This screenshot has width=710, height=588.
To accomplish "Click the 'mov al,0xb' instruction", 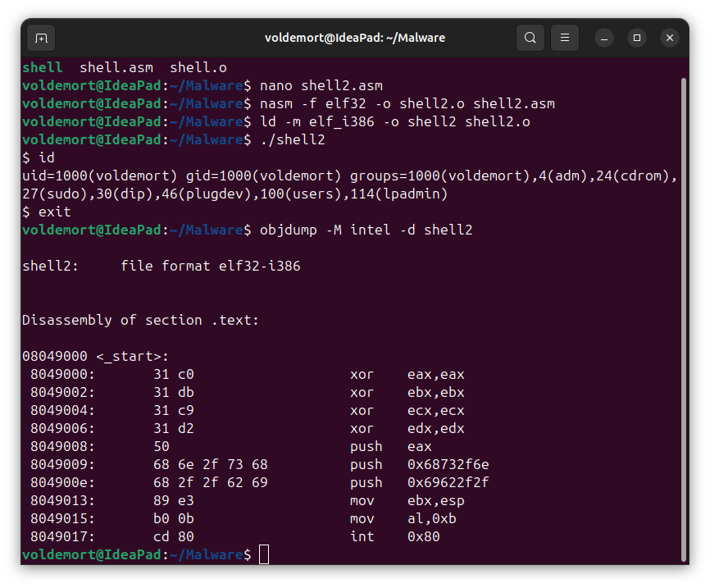I will coord(403,518).
